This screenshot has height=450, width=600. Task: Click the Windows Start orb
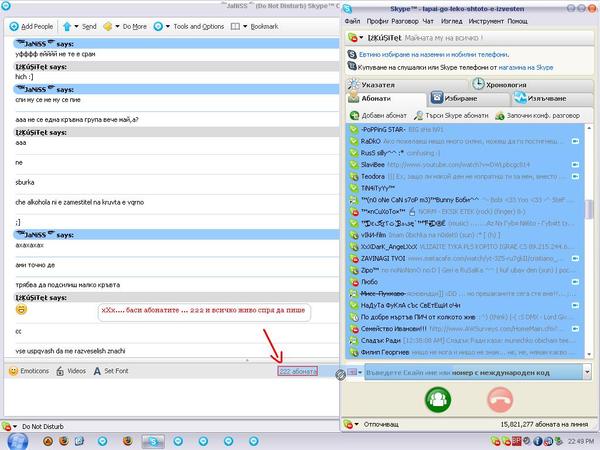coord(18,442)
